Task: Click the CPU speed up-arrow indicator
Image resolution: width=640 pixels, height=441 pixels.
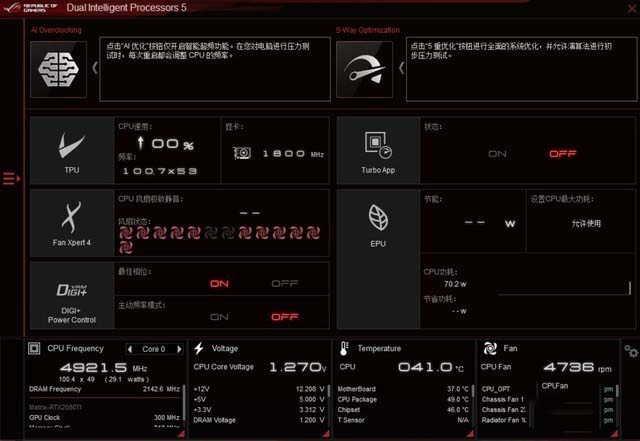Action: click(x=140, y=143)
